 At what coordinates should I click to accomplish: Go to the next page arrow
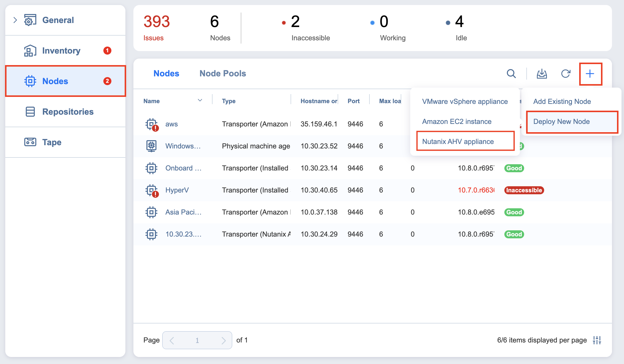tap(223, 340)
